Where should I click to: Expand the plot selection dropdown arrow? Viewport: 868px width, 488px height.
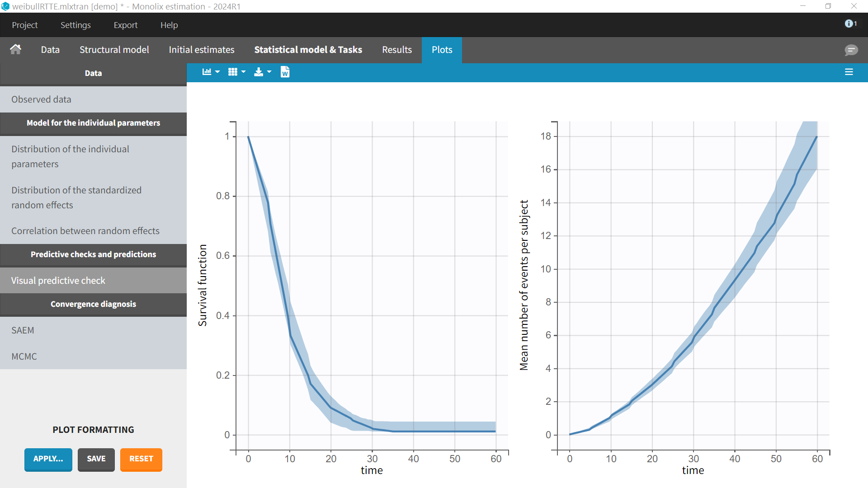(x=217, y=72)
